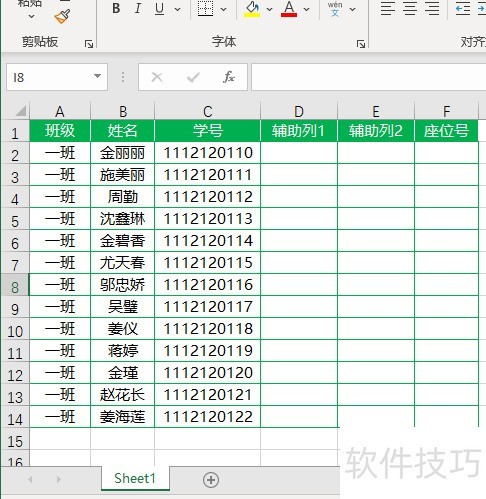The height and width of the screenshot is (499, 486).
Task: Select cell with name 沈鑫琳
Action: 123,219
